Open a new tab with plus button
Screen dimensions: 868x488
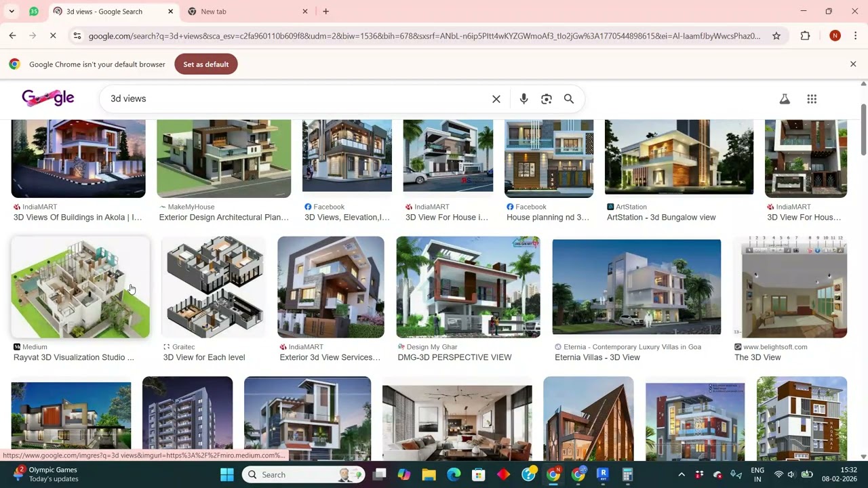pos(326,12)
